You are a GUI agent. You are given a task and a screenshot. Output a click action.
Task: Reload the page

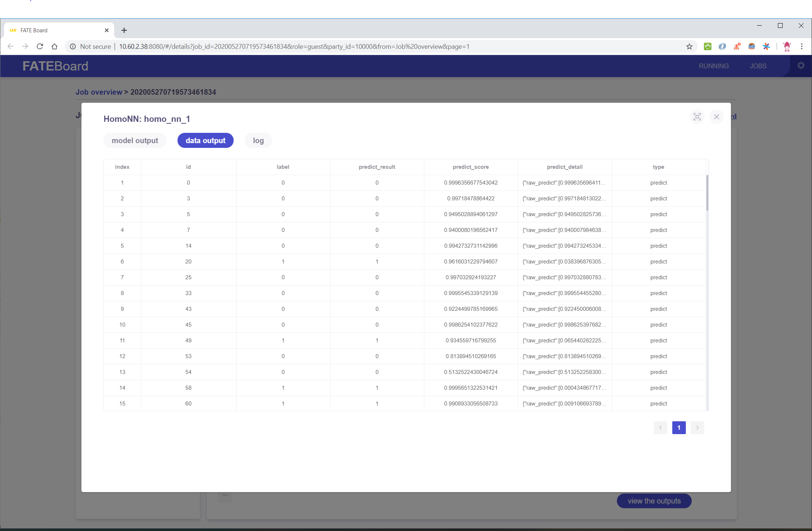(x=40, y=47)
